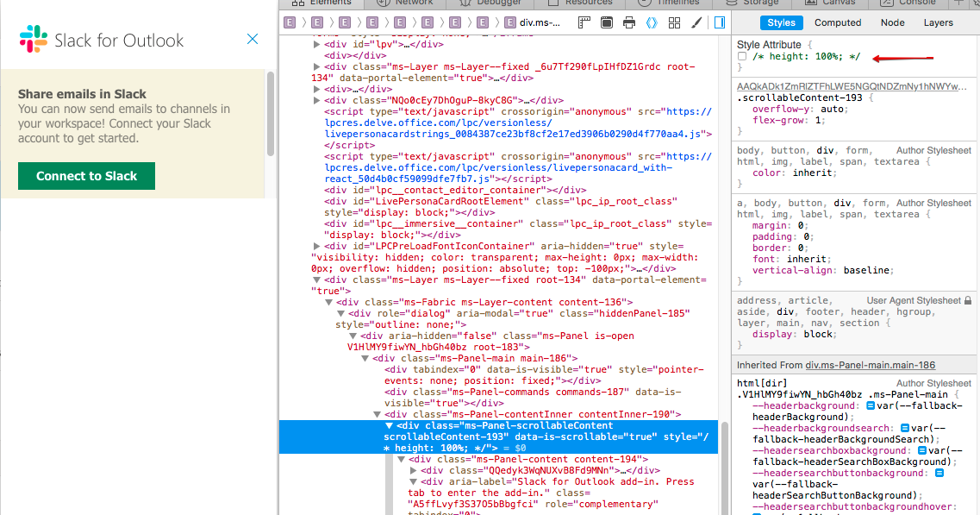
Task: Collapse the ms-Panel-main main-186 node
Action: (365, 359)
